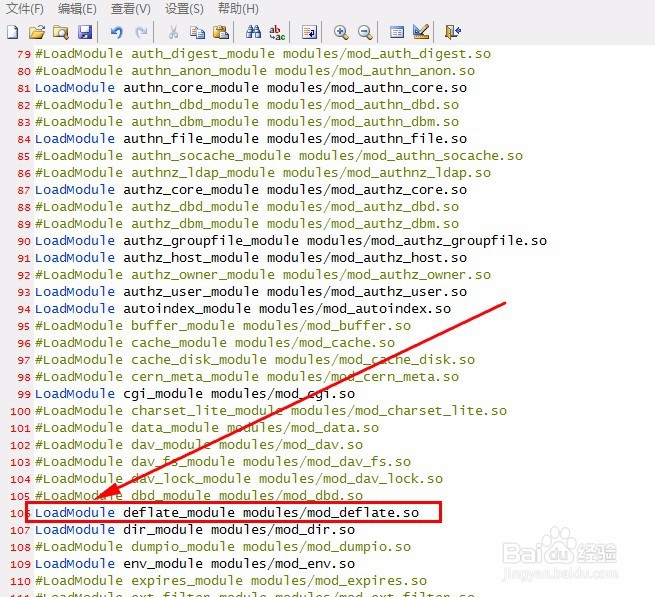This screenshot has height=597, width=655.
Task: Click the expires_module line 110
Action: tap(231, 581)
